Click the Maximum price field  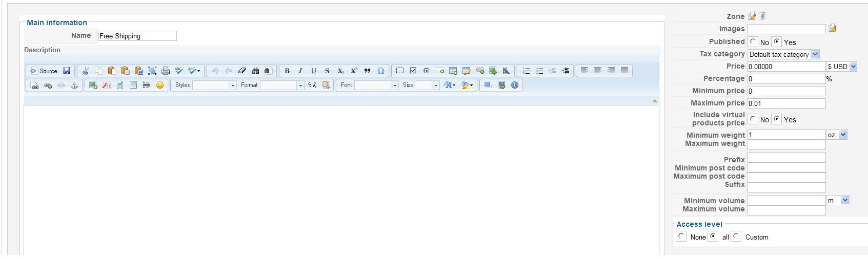[786, 103]
